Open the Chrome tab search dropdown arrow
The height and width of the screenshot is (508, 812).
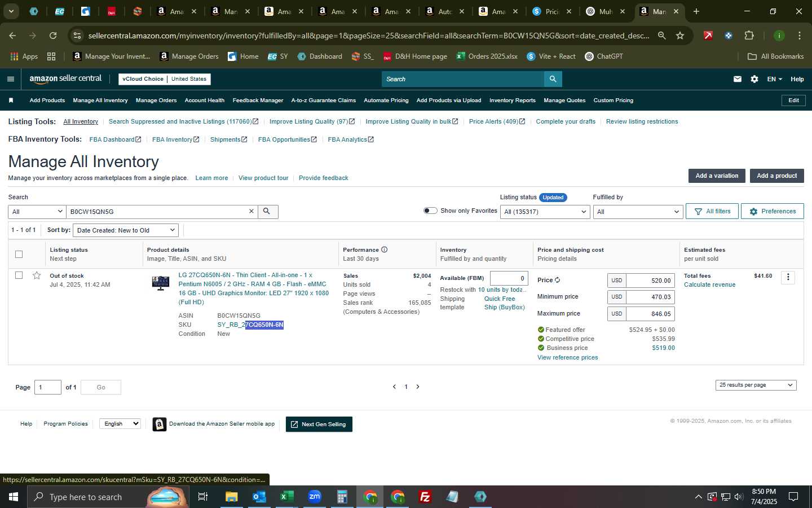point(11,11)
